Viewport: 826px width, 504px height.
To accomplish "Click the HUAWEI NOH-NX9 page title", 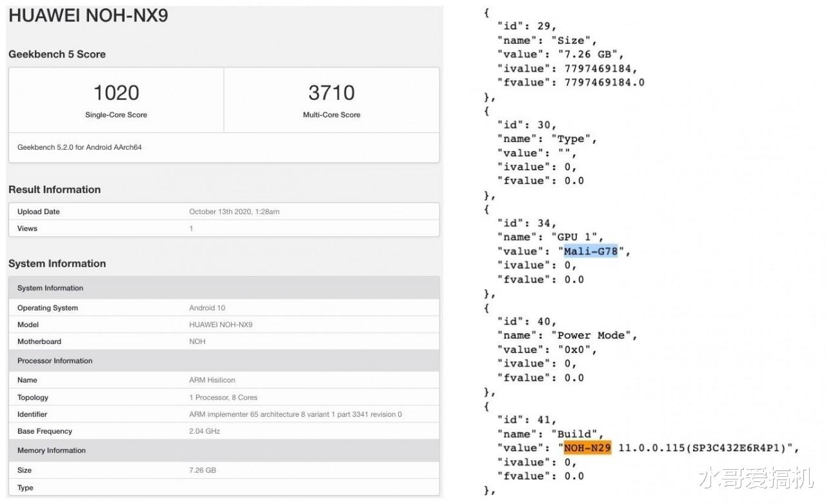I will click(x=88, y=15).
